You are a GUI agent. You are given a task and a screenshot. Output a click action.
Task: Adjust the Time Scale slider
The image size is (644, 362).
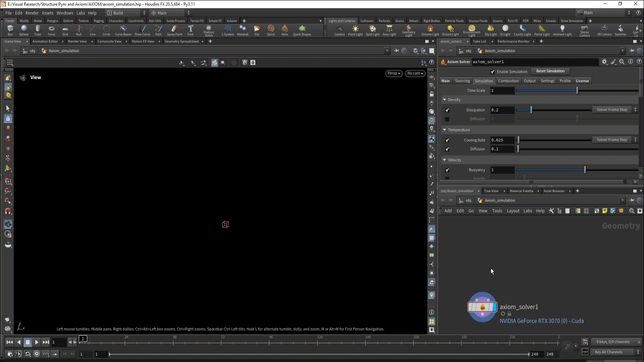tap(577, 90)
